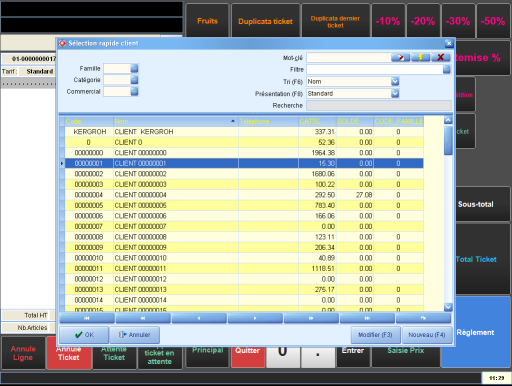Click Sous-total button in POS
The image size is (512, 386).
(x=483, y=204)
